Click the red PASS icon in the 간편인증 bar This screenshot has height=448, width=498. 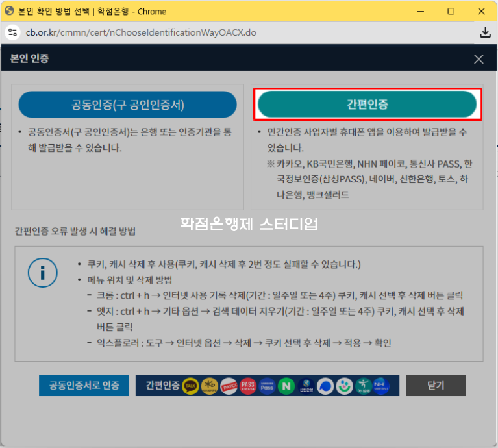click(248, 386)
